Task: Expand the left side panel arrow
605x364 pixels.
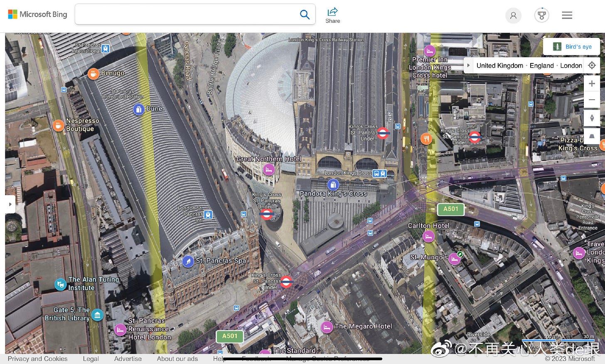Action: click(10, 204)
